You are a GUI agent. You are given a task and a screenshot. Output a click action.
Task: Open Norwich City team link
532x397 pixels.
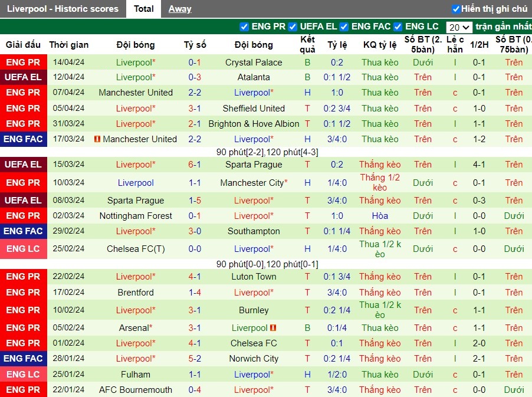pos(254,359)
